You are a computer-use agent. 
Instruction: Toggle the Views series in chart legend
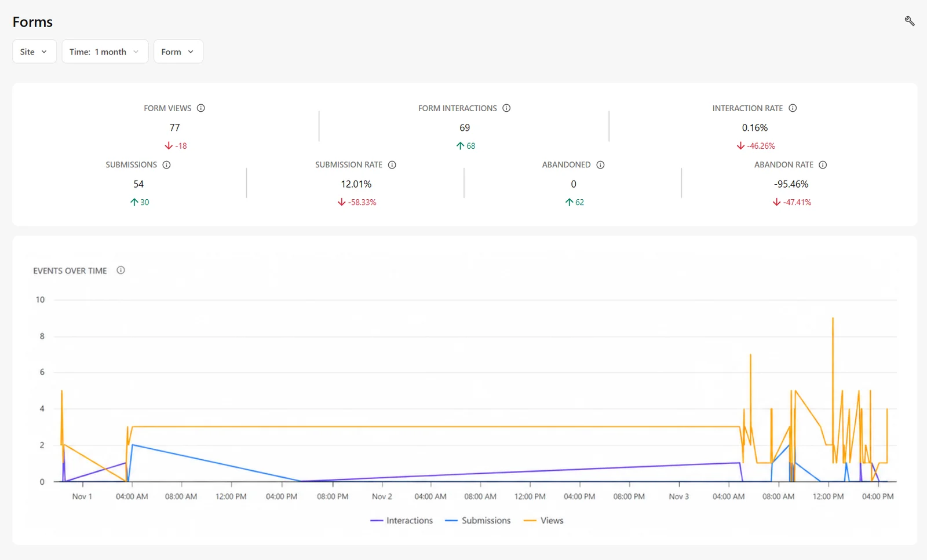coord(543,521)
